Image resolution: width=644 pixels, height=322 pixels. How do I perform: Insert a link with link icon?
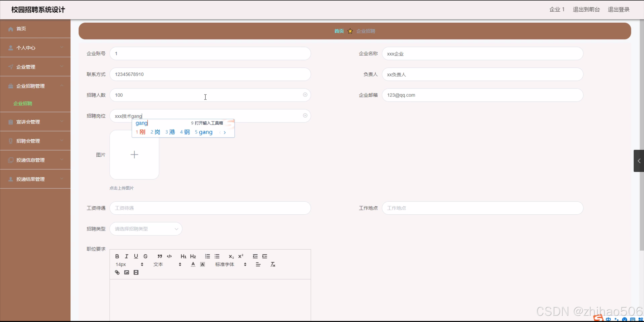coord(117,272)
